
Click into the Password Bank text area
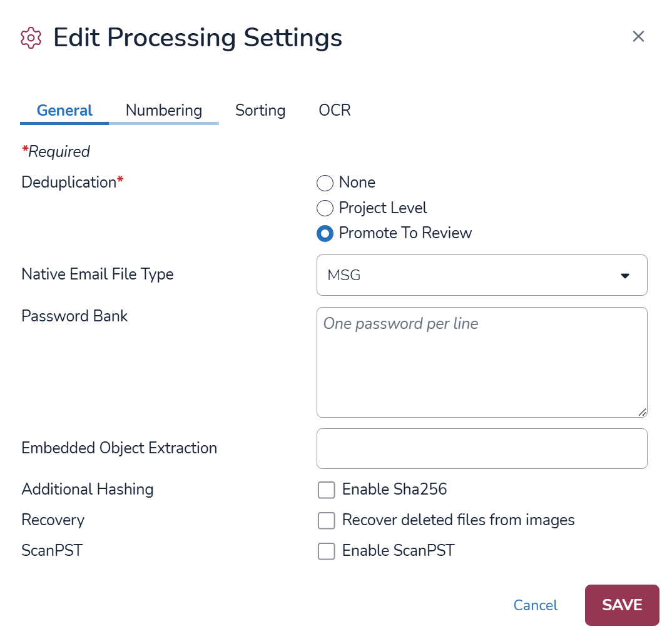pyautogui.click(x=481, y=363)
